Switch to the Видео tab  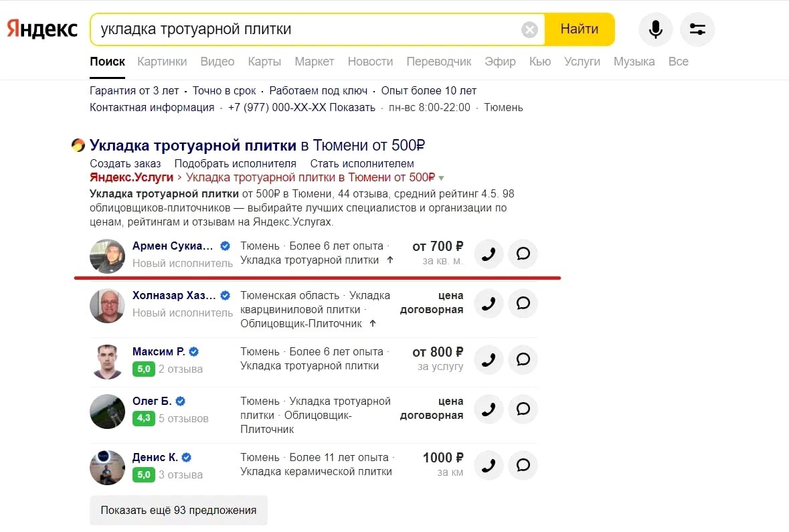217,62
